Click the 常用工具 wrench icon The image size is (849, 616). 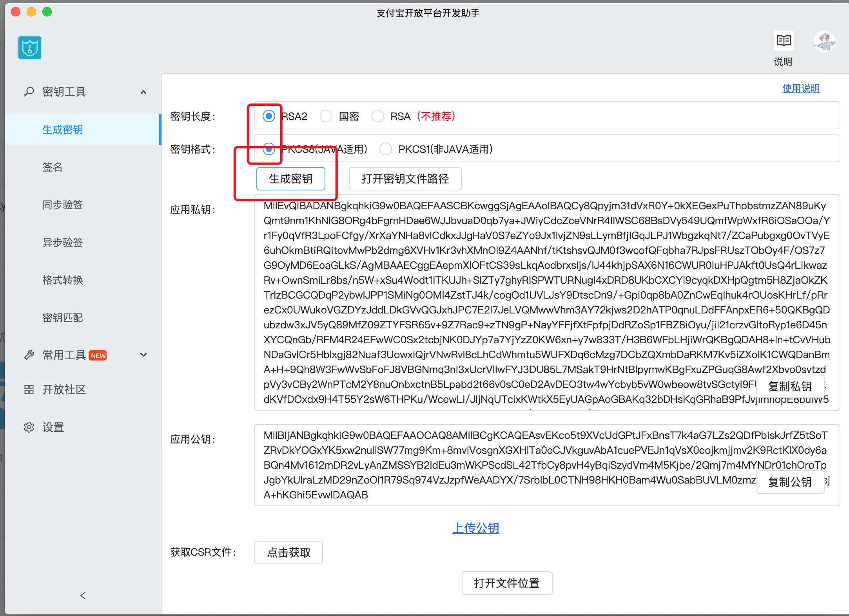[x=29, y=355]
